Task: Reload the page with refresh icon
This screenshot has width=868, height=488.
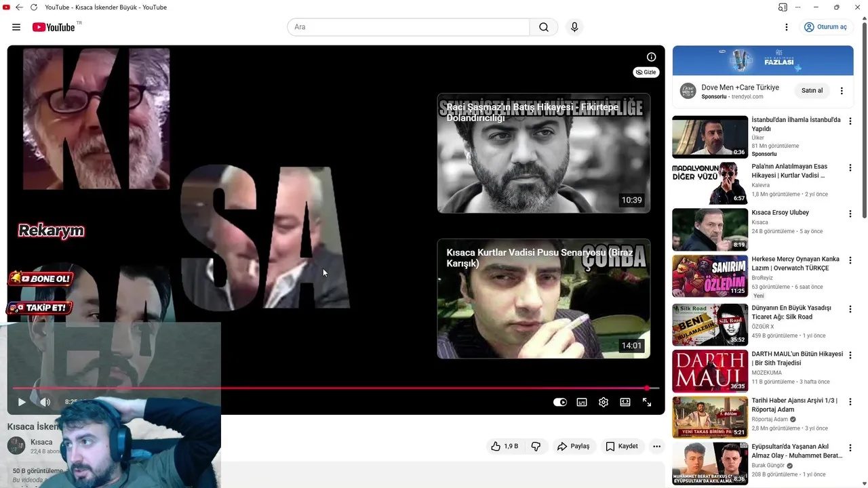Action: click(x=34, y=7)
